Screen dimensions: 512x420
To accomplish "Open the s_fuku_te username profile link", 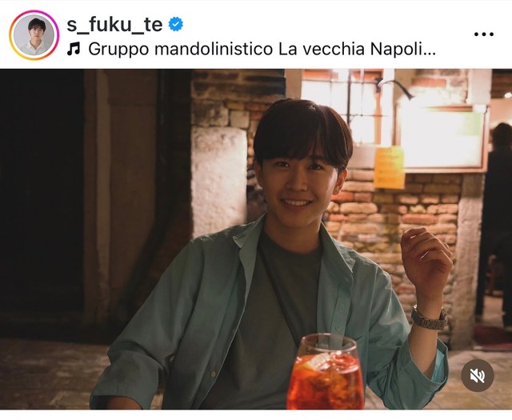I will click(114, 25).
